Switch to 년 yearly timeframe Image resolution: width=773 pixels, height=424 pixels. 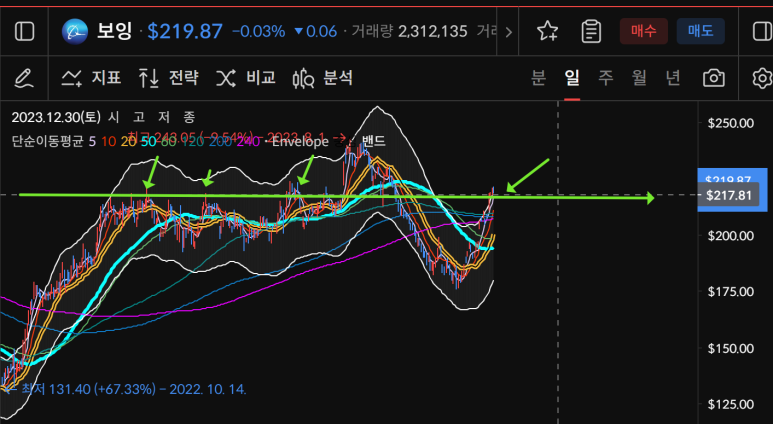673,77
